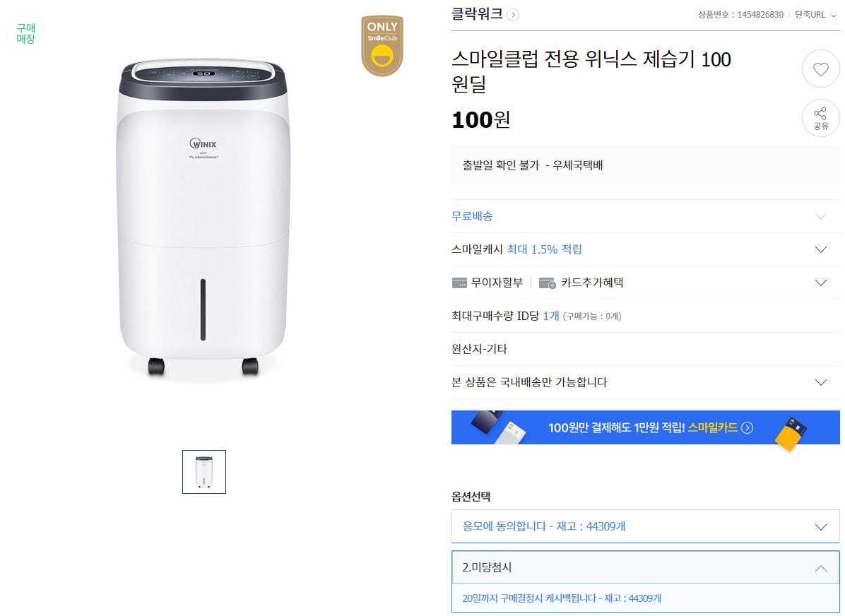Click the share (공유) icon
The height and width of the screenshot is (616, 845).
[x=820, y=117]
